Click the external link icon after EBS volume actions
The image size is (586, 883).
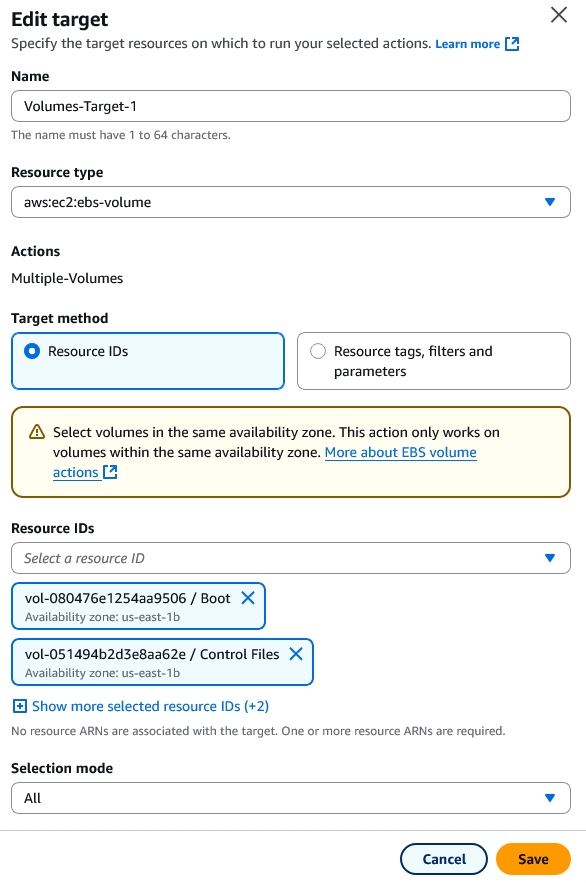click(111, 472)
